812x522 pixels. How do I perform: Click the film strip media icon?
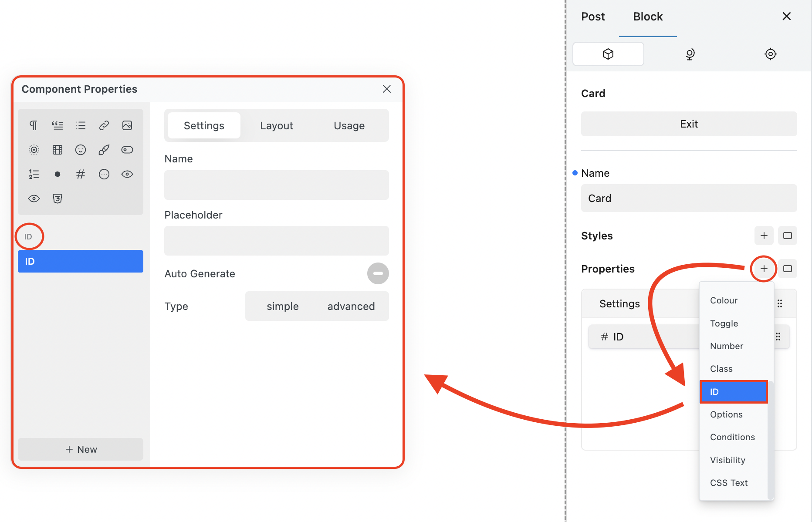pos(57,150)
